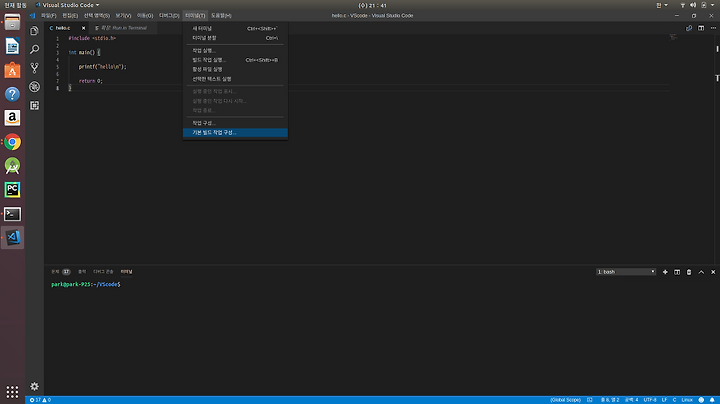This screenshot has width=720, height=404.
Task: Click (Global Scope) in status bar
Action: coord(565,400)
